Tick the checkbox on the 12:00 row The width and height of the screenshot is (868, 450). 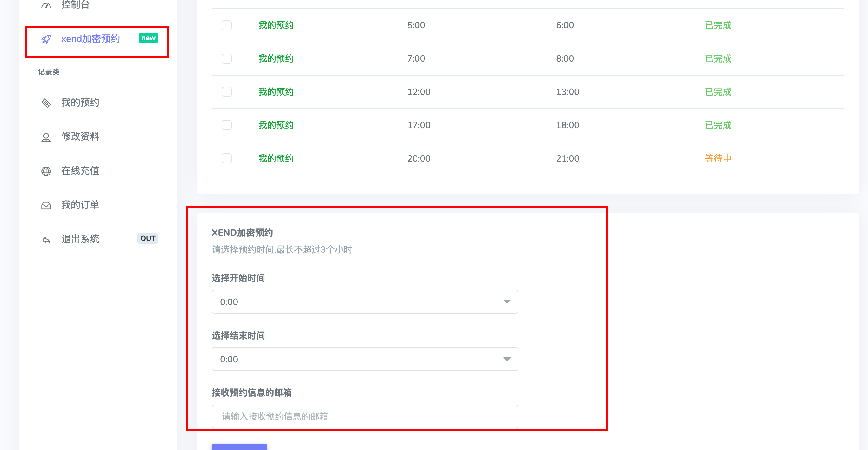click(x=227, y=92)
